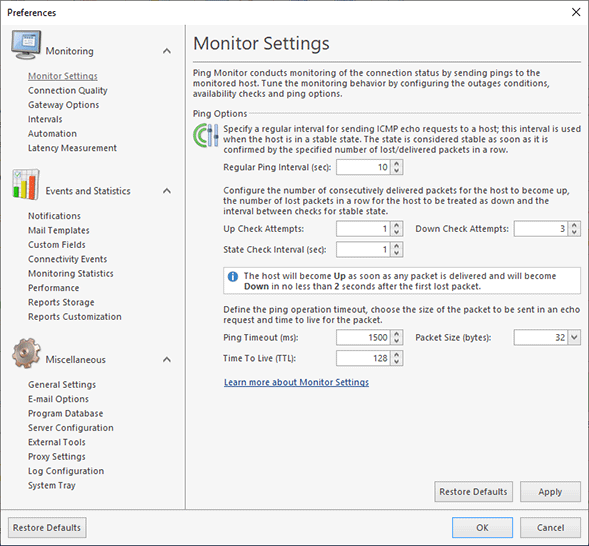589x546 pixels.
Task: Click the Monitoring computer screen icon
Action: click(26, 45)
